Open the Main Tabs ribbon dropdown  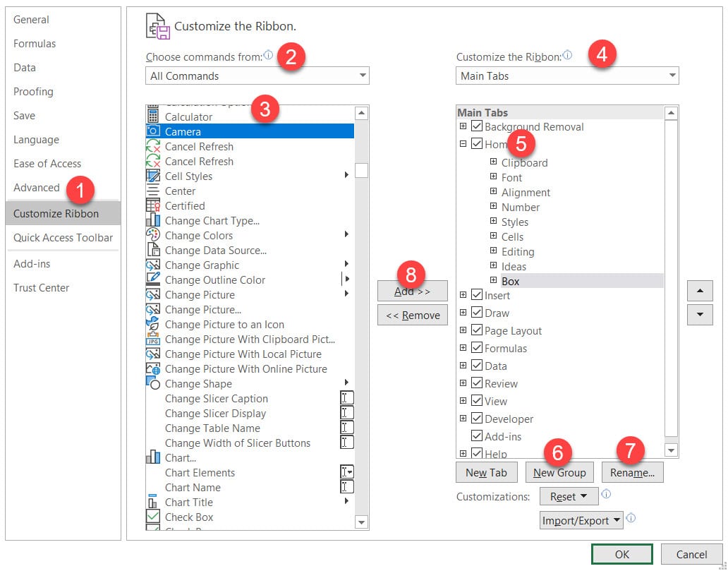[567, 76]
